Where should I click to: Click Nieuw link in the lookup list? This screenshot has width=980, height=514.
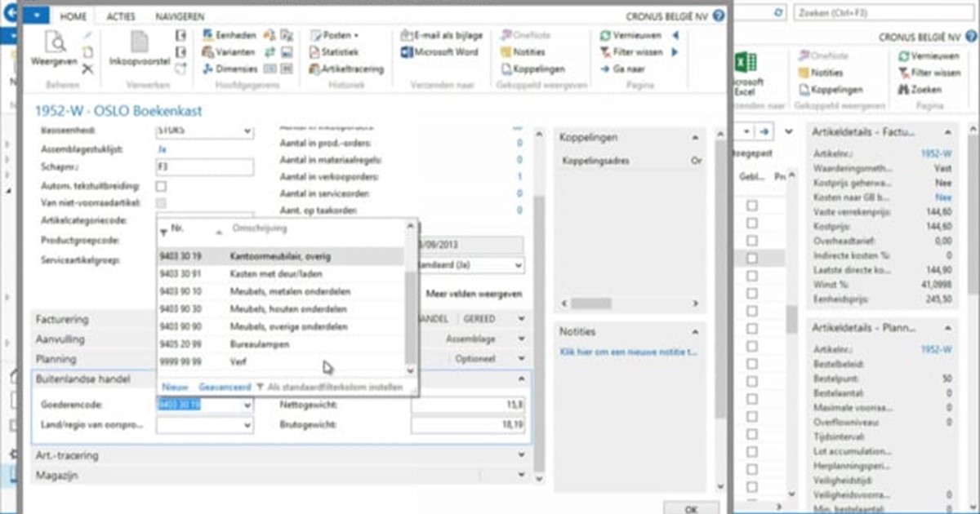[175, 386]
